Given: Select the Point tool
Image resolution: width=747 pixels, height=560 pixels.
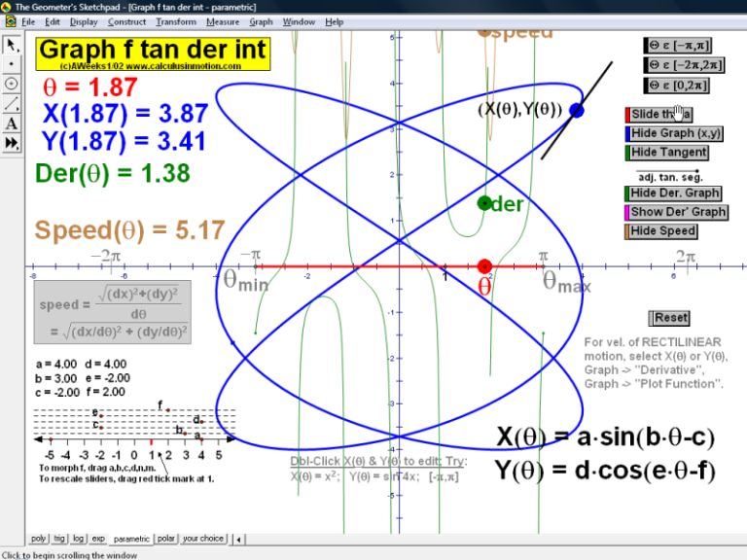Looking at the screenshot, I should click(12, 64).
